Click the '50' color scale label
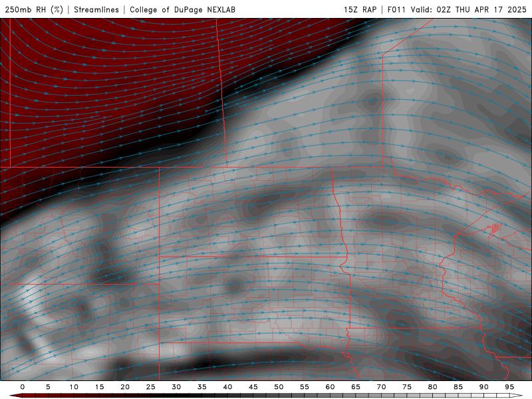The image size is (532, 399). [x=279, y=387]
